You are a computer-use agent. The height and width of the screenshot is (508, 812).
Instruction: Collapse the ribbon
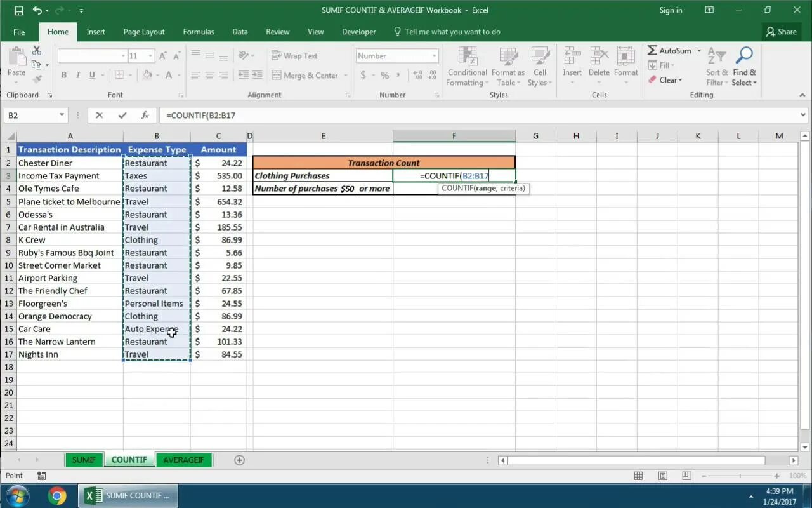click(x=802, y=95)
